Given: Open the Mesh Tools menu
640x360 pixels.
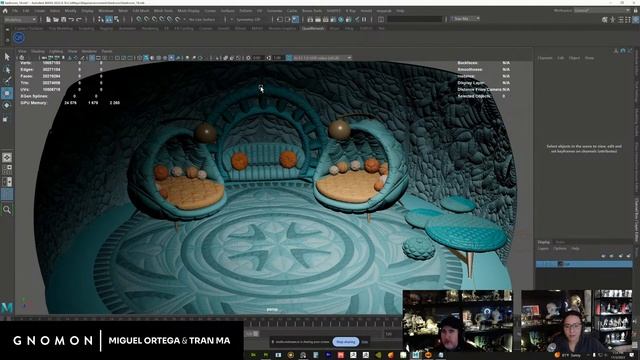Looking at the screenshot, I should click(163, 11).
